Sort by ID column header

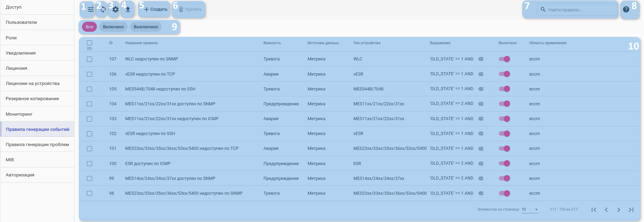[x=111, y=43]
